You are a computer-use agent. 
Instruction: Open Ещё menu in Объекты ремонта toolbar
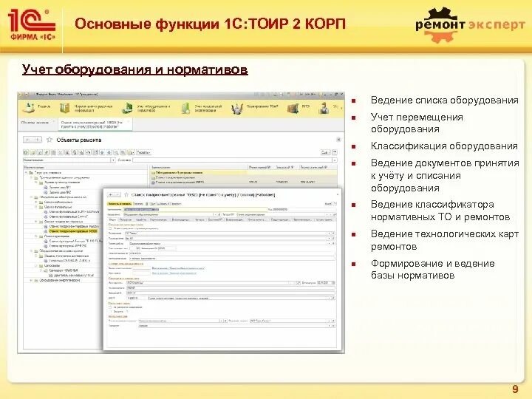326,152
